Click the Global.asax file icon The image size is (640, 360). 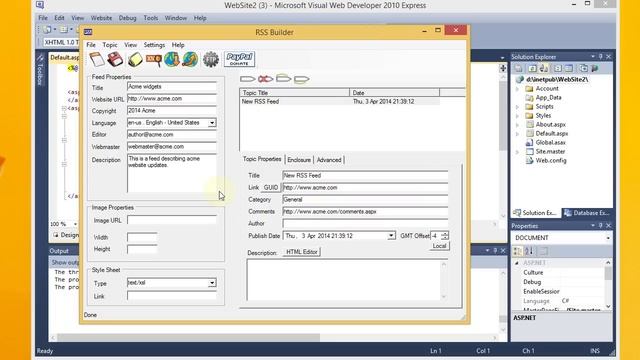529,142
